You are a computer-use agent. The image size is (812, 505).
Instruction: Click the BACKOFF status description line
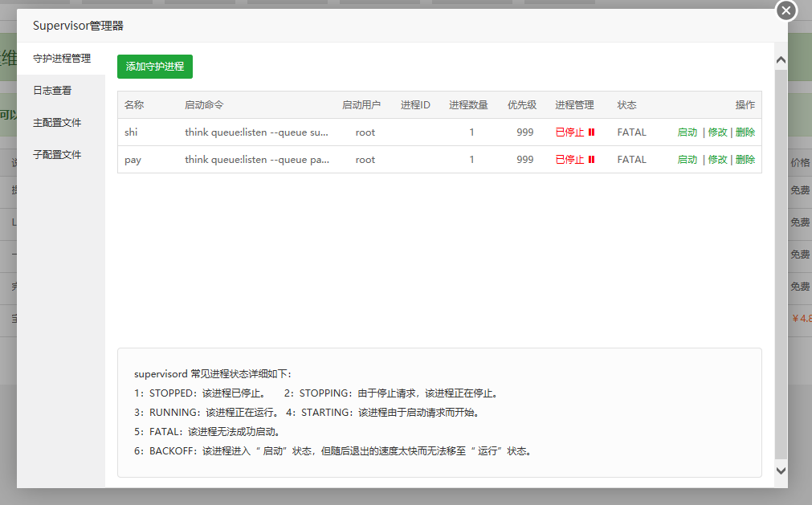(333, 451)
